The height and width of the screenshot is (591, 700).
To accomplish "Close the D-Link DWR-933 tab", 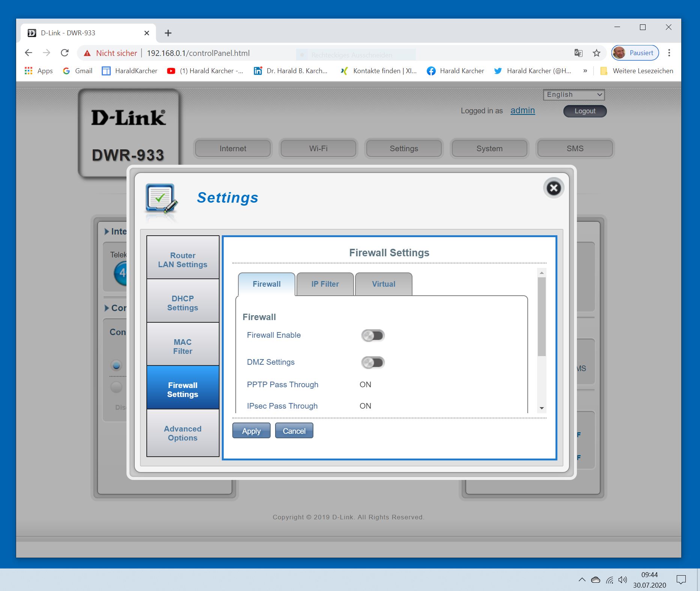I will (x=147, y=33).
